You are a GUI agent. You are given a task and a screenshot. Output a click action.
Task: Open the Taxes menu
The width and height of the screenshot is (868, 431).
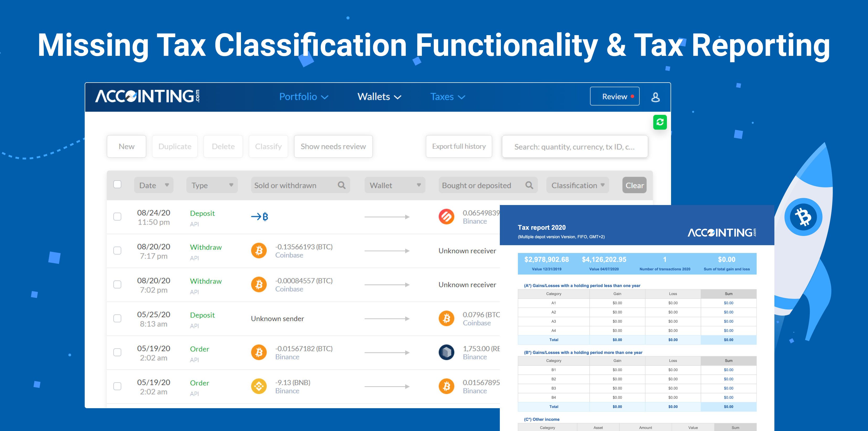(447, 97)
